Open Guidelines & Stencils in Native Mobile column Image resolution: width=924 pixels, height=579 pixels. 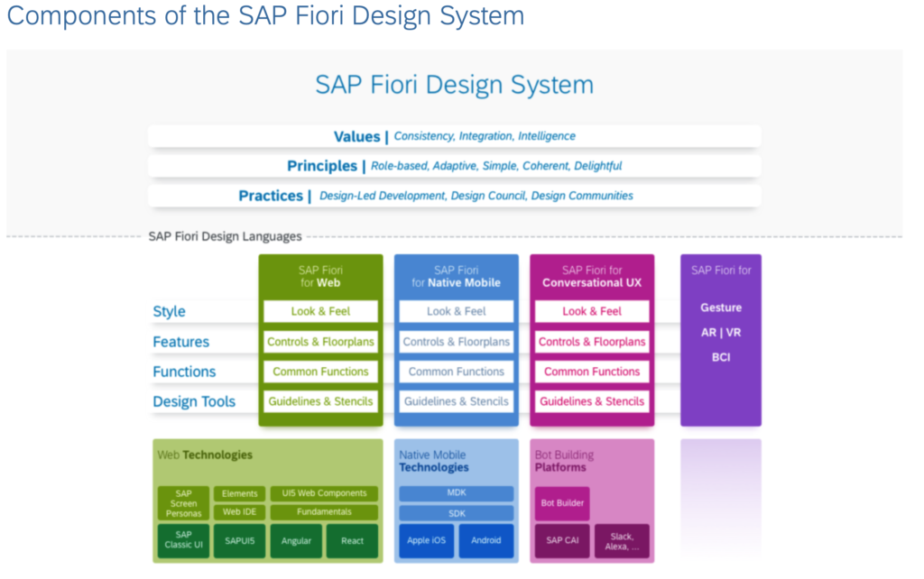[456, 401]
